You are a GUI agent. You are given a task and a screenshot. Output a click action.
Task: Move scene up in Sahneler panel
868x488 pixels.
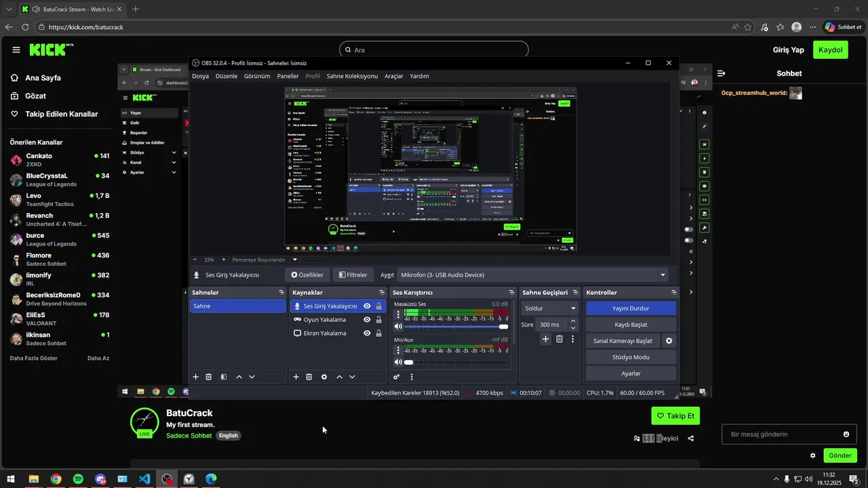coord(239,377)
